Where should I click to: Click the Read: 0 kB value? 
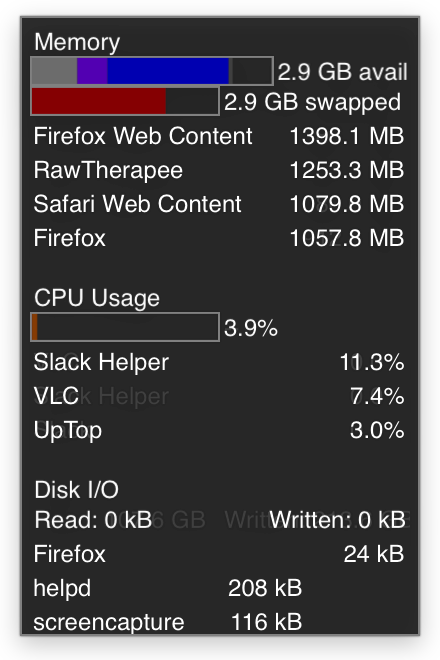pyautogui.click(x=93, y=520)
